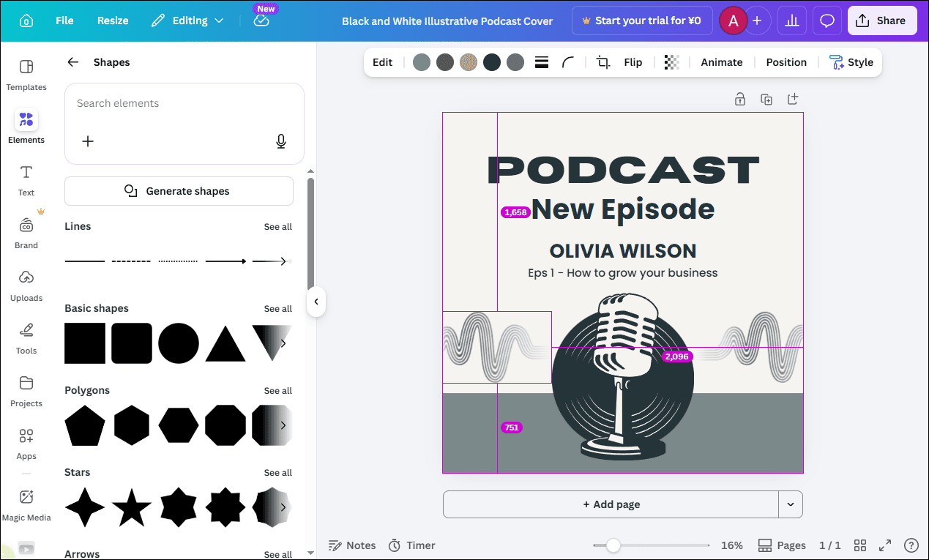Click the microphone voice search icon
Viewport: 929px width, 560px height.
pyautogui.click(x=281, y=141)
